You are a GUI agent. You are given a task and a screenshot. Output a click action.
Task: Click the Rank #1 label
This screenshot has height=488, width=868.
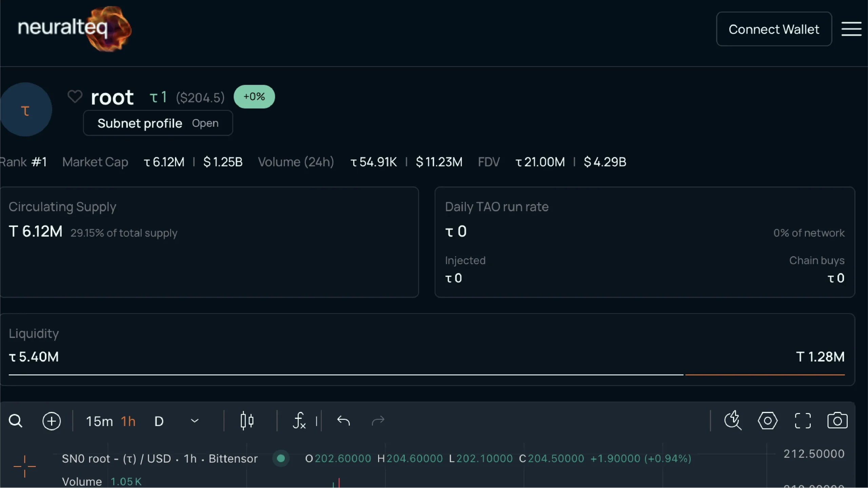pos(23,162)
